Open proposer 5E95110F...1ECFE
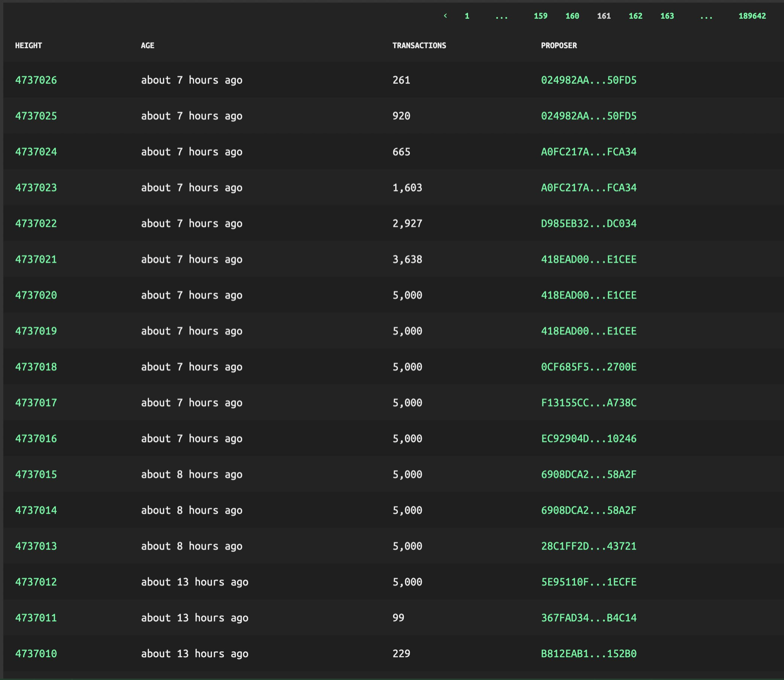Image resolution: width=784 pixels, height=680 pixels. tap(589, 582)
